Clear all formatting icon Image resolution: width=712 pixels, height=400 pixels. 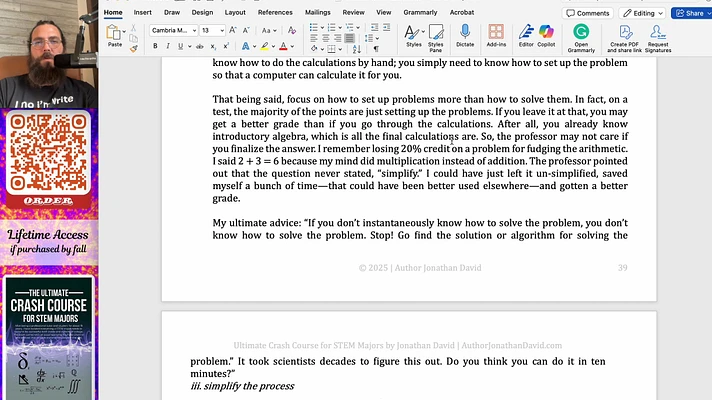pos(292,30)
